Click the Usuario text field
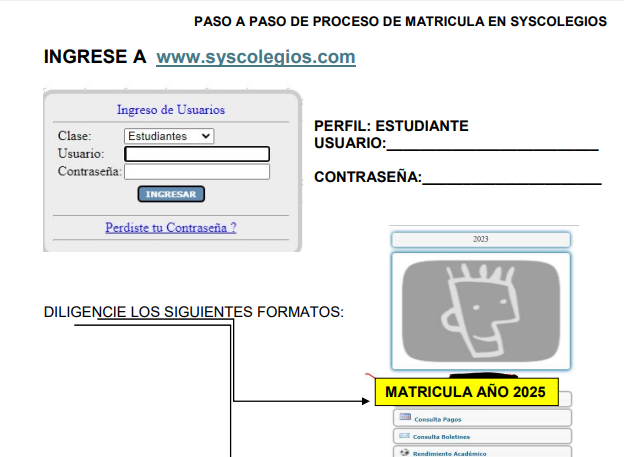This screenshot has width=624, height=457. tap(197, 154)
